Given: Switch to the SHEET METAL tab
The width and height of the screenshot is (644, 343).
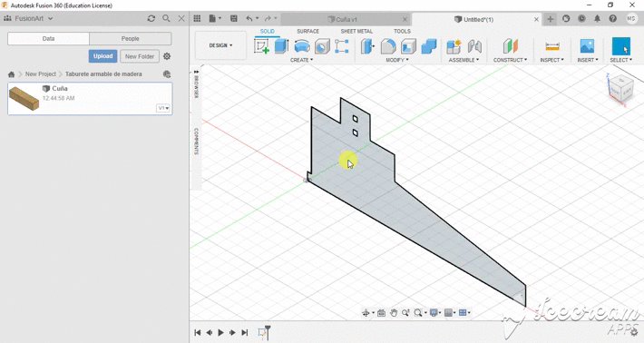Looking at the screenshot, I should coord(356,31).
